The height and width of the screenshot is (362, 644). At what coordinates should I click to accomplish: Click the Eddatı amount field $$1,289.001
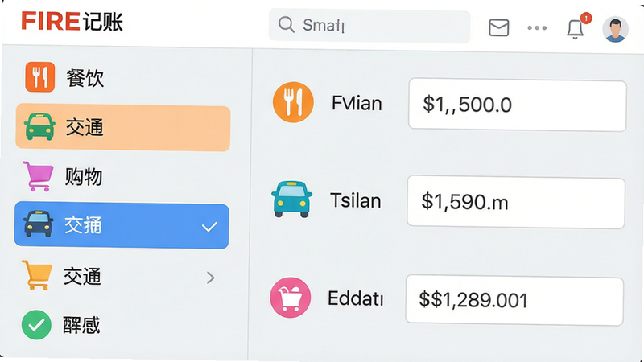pos(514,300)
